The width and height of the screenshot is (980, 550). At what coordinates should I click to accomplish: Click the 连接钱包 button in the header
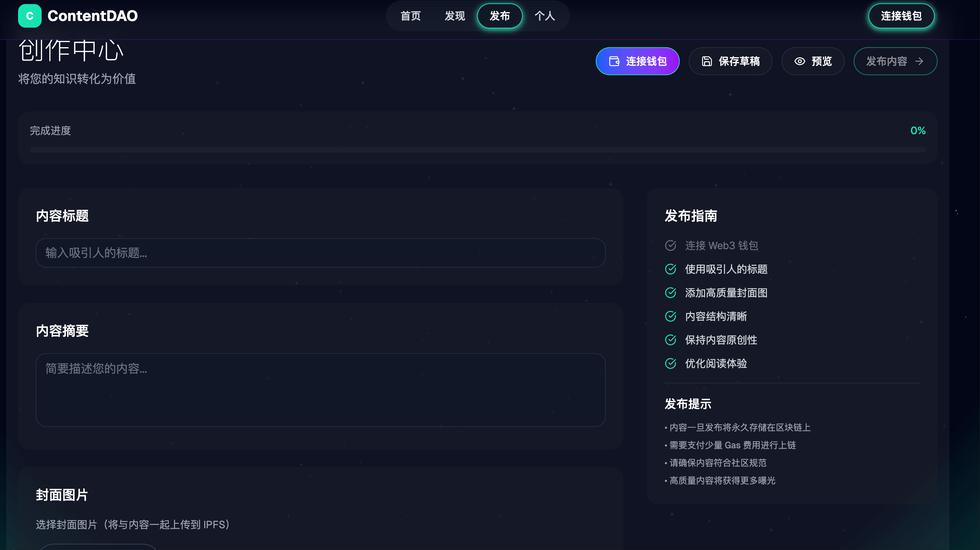901,16
